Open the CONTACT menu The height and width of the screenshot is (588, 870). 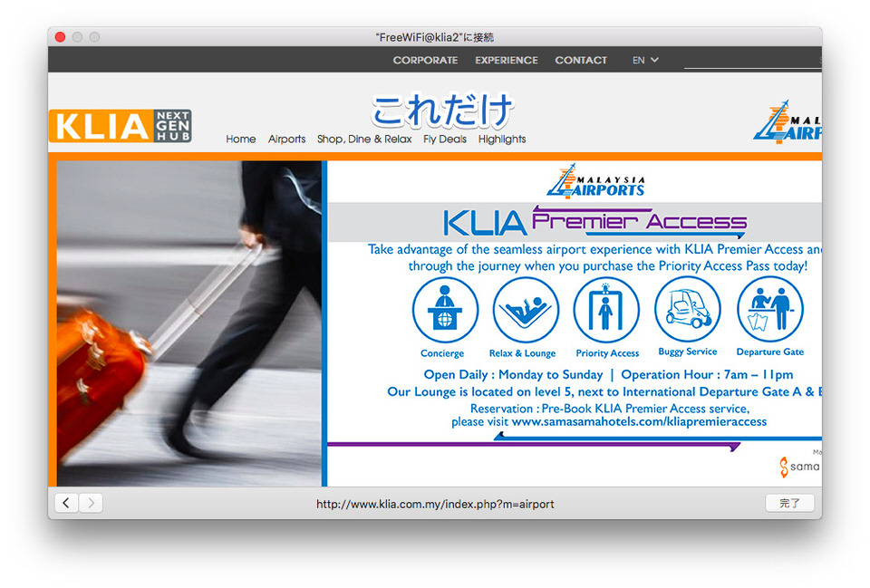tap(581, 60)
